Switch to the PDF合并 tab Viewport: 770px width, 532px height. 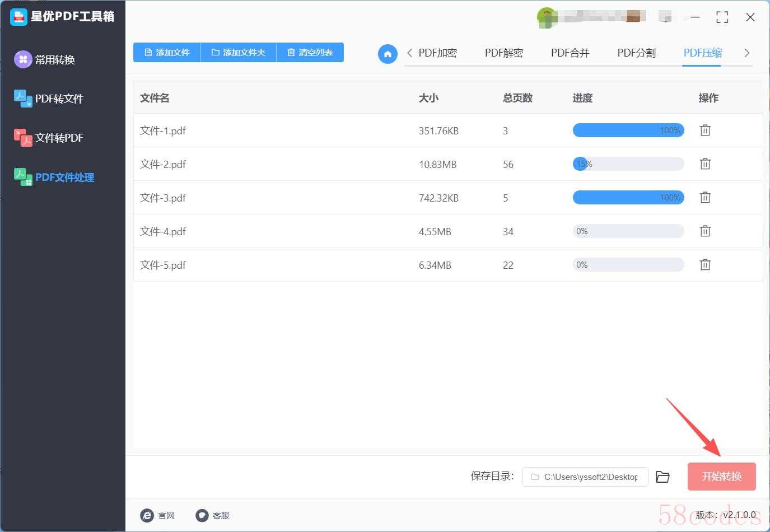point(570,53)
